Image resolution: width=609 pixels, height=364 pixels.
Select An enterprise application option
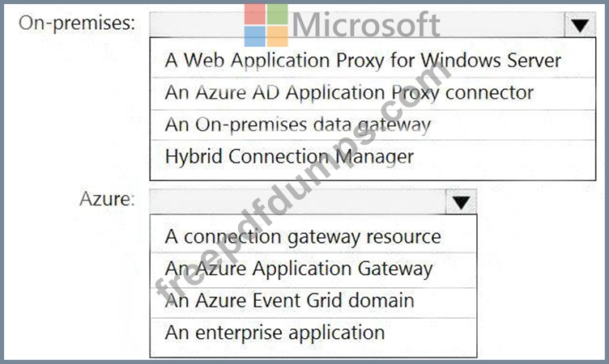(313, 333)
